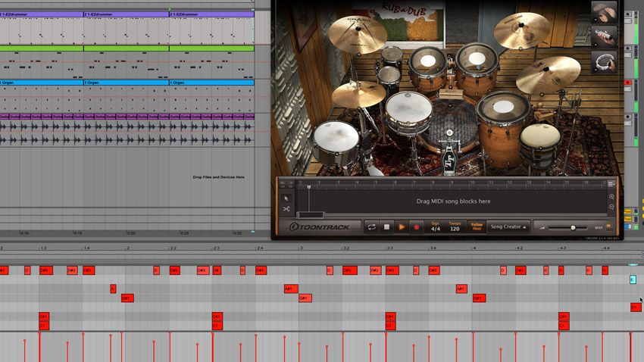Image resolution: width=644 pixels, height=362 pixels.
Task: Open the Song Creator panel
Action: (x=508, y=226)
